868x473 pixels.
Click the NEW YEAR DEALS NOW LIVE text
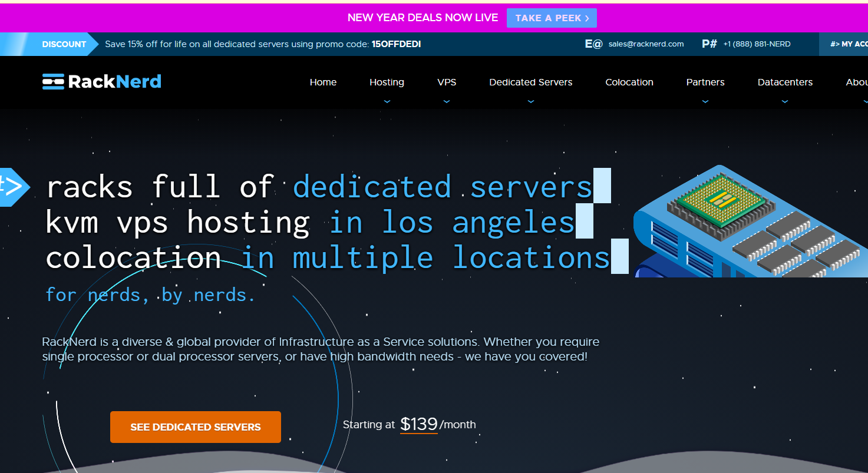423,18
